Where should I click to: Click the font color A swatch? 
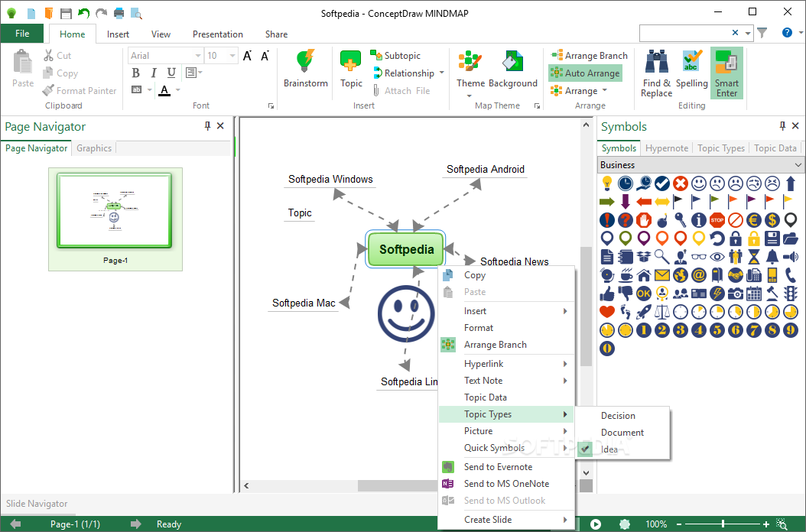click(164, 90)
